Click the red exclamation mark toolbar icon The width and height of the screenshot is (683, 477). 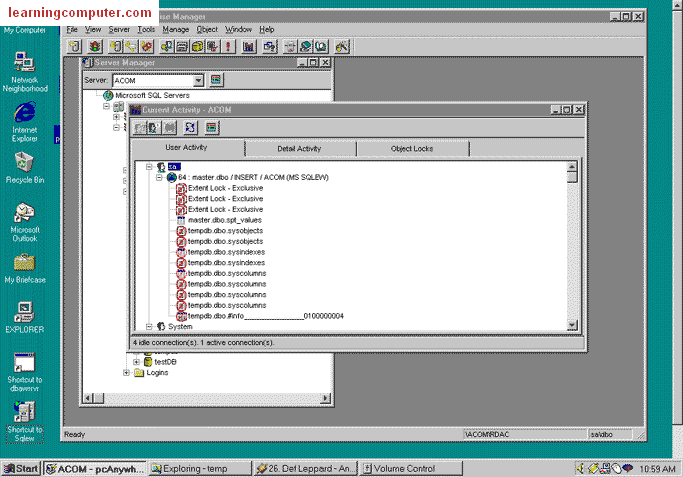[x=228, y=46]
